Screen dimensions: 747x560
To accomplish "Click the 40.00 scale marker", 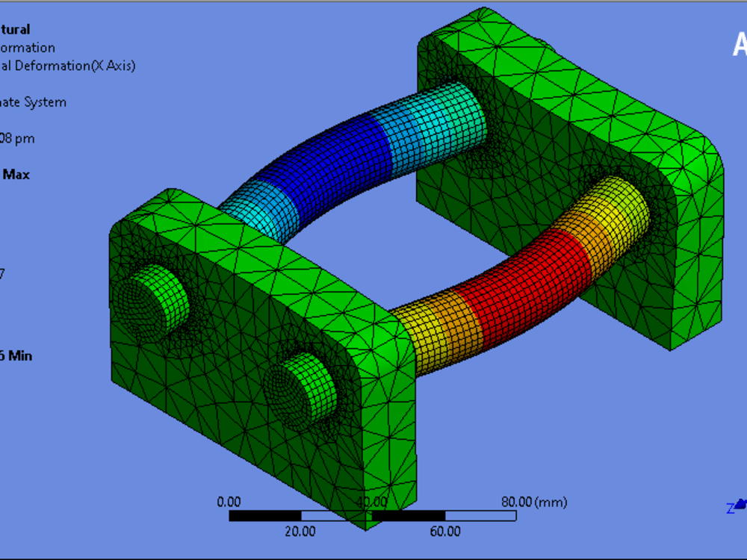I will pos(373,502).
